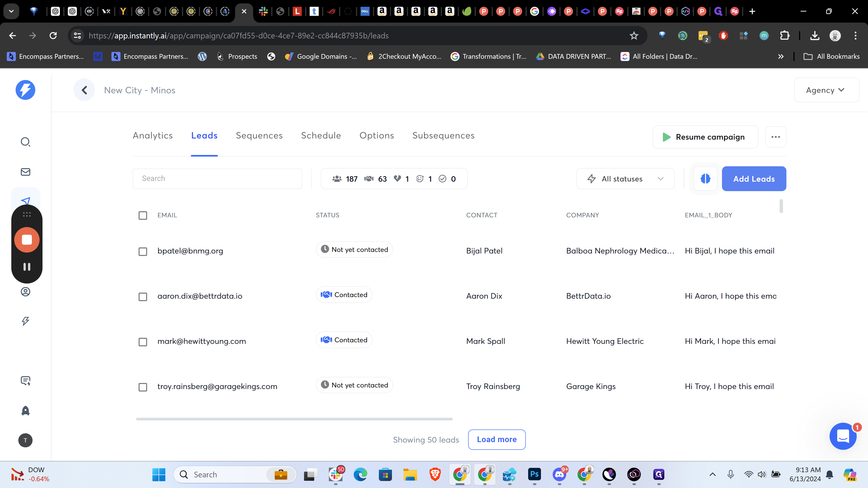Reload the browser page
The width and height of the screenshot is (868, 488).
[53, 36]
